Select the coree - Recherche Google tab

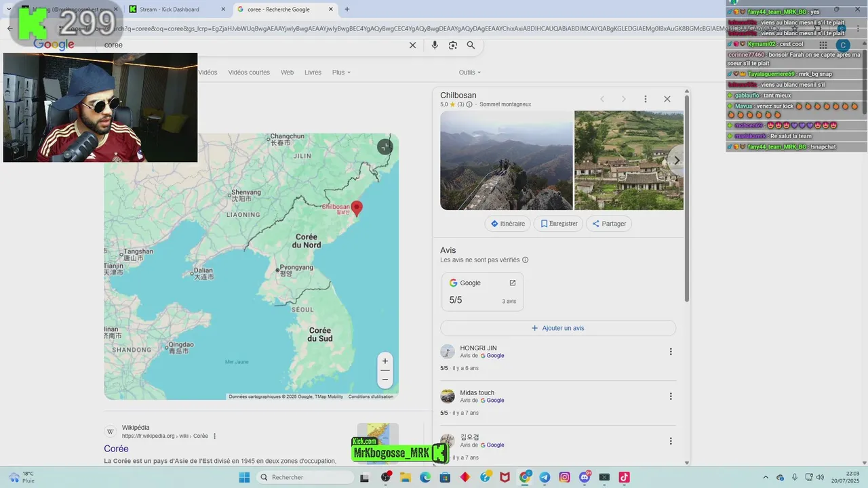(285, 9)
